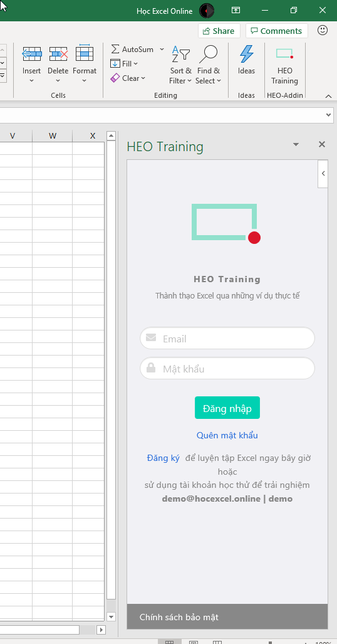
Task: Expand AutoSum dropdown arrow
Action: pyautogui.click(x=162, y=50)
